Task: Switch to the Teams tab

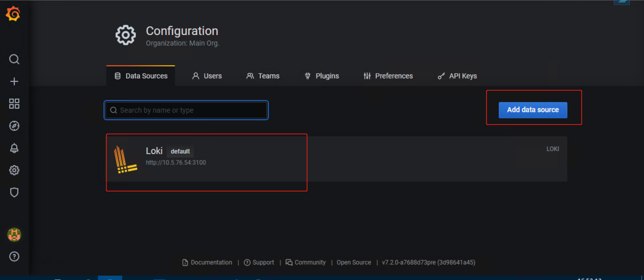Action: pyautogui.click(x=263, y=76)
